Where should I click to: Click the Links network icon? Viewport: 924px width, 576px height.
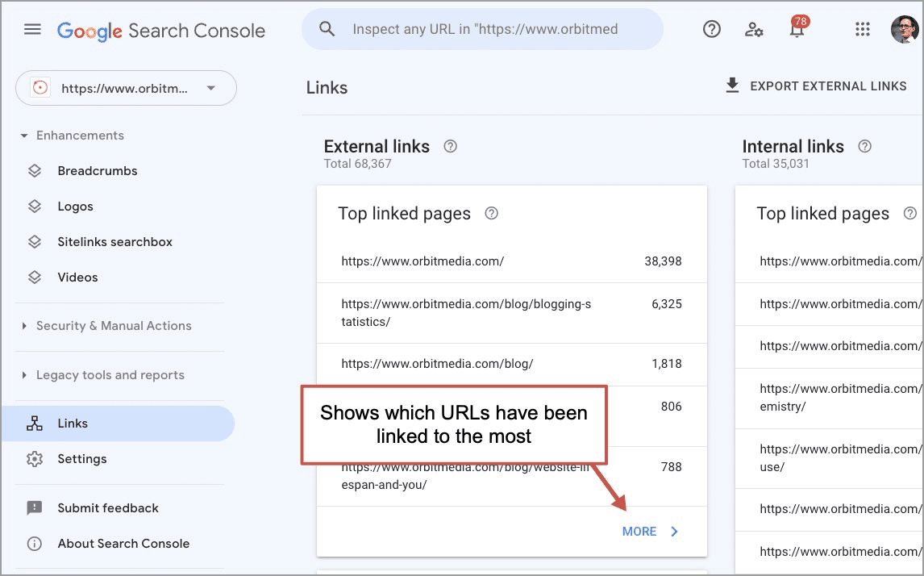point(35,424)
